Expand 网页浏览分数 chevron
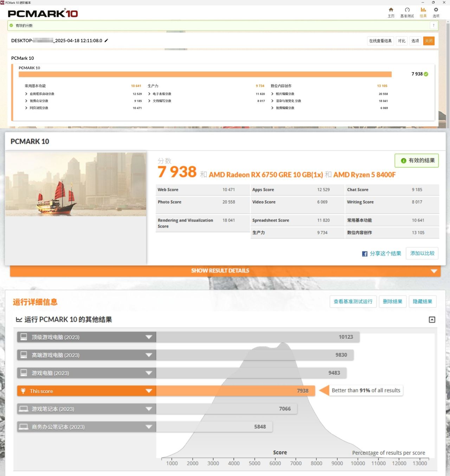Image resolution: width=450 pixels, height=476 pixels. [26, 108]
